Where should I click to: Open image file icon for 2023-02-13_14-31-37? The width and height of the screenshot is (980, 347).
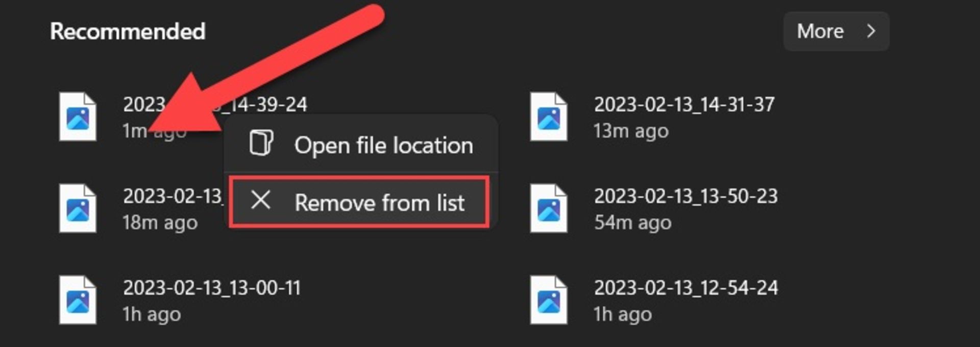tap(549, 117)
